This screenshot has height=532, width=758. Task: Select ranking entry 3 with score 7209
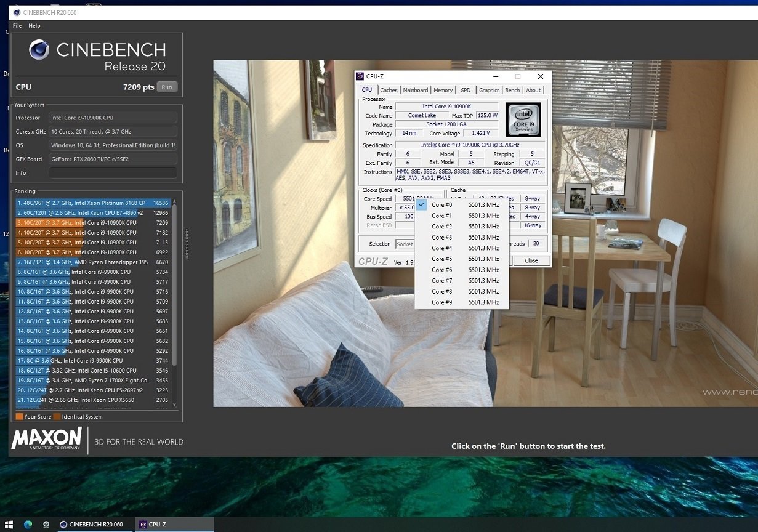(92, 222)
